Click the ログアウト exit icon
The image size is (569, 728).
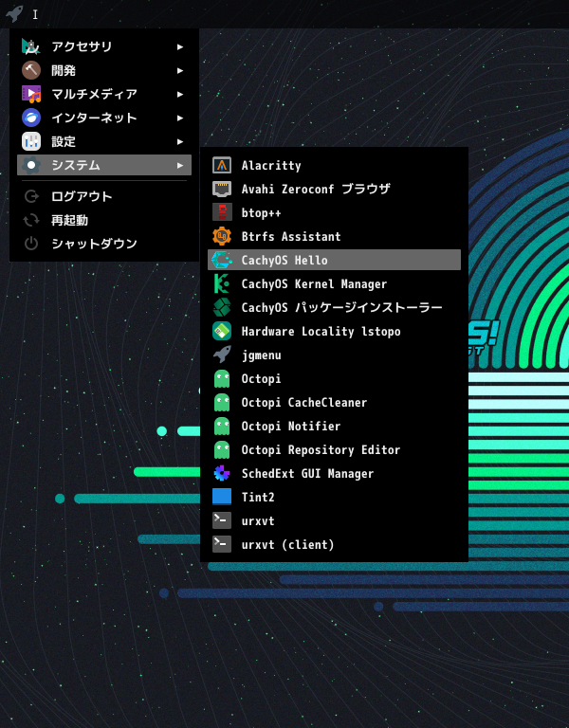point(31,196)
